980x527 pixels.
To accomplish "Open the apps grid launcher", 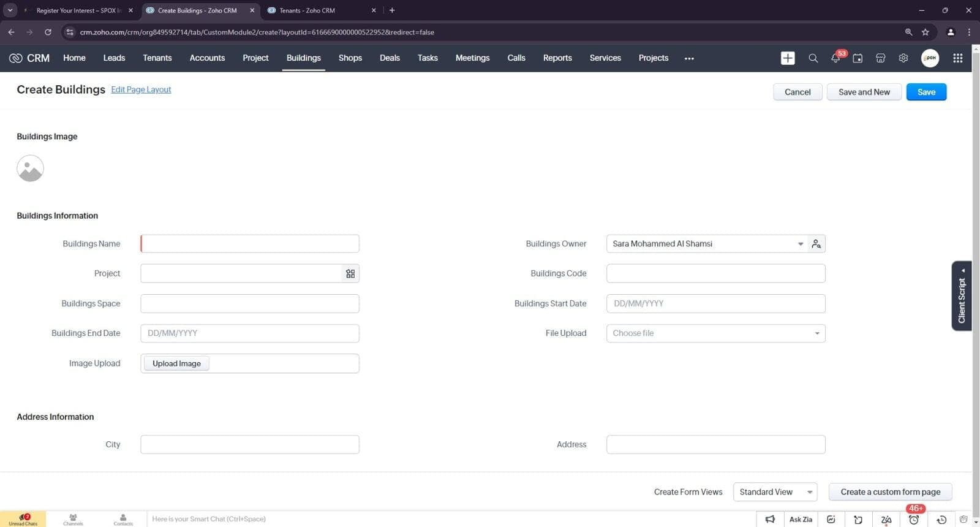I will tap(957, 58).
